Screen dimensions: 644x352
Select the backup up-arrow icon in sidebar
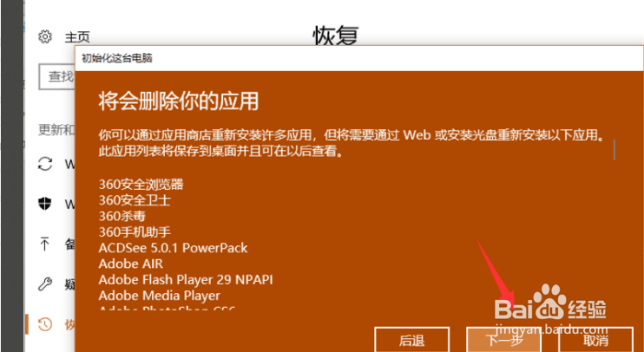click(x=44, y=244)
